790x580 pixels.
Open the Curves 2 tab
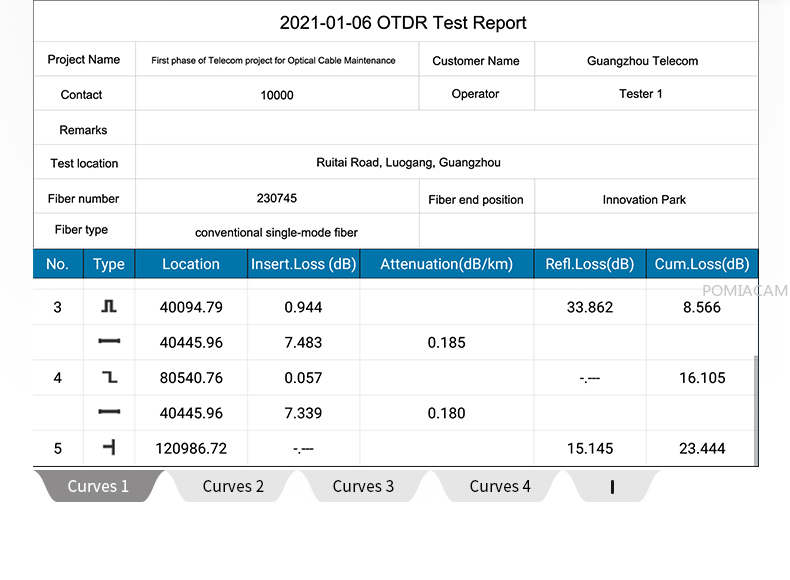(x=233, y=487)
